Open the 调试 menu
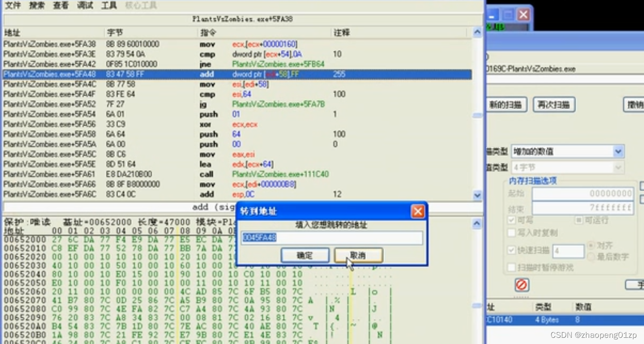The height and width of the screenshot is (344, 644). 85,6
